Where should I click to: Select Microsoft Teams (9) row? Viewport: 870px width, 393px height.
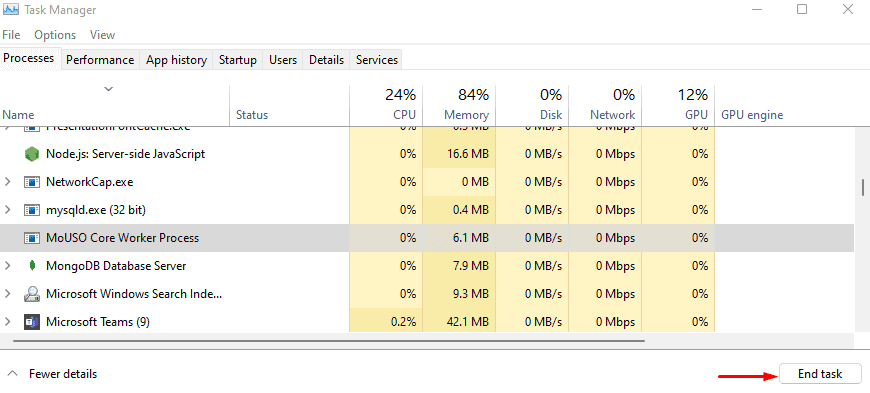427,321
